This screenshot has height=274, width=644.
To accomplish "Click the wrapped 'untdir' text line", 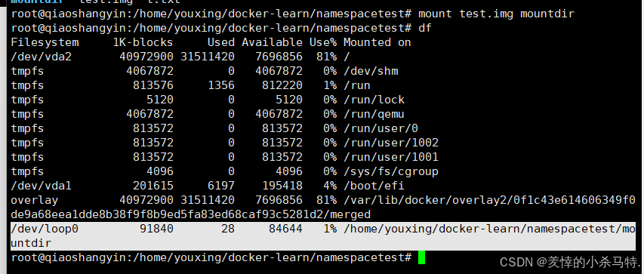I will coord(31,243).
